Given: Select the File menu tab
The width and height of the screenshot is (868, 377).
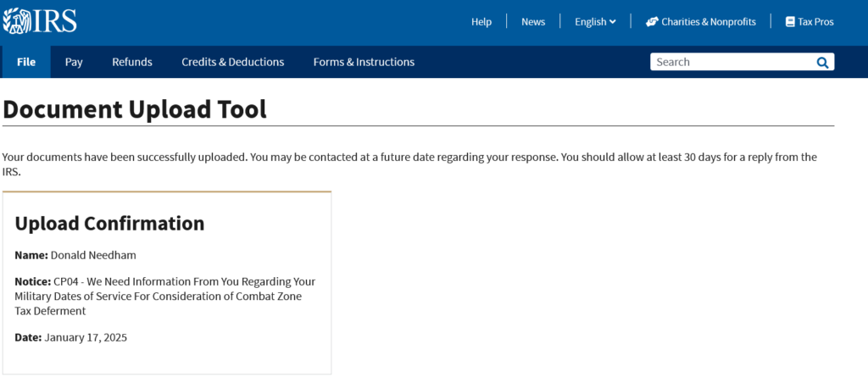Looking at the screenshot, I should click(x=26, y=62).
